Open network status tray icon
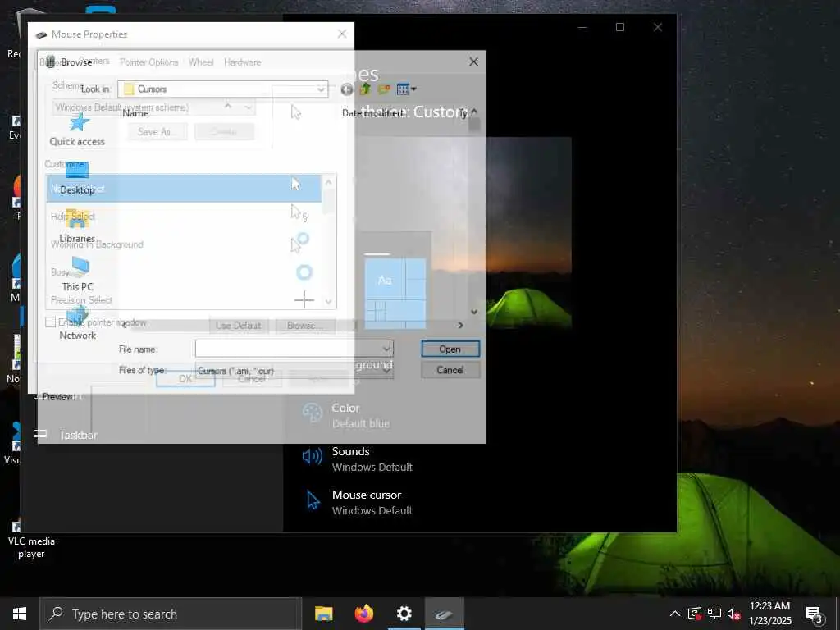The image size is (840, 630). 714,614
